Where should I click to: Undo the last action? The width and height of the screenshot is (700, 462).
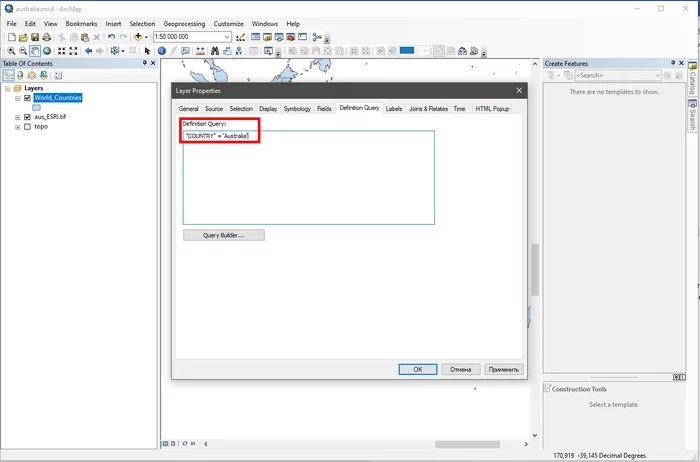pos(112,37)
